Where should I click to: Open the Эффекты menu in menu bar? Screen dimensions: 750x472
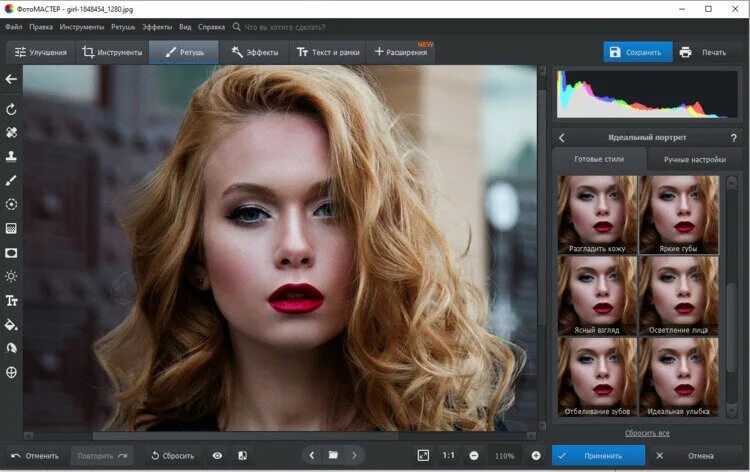[x=157, y=27]
